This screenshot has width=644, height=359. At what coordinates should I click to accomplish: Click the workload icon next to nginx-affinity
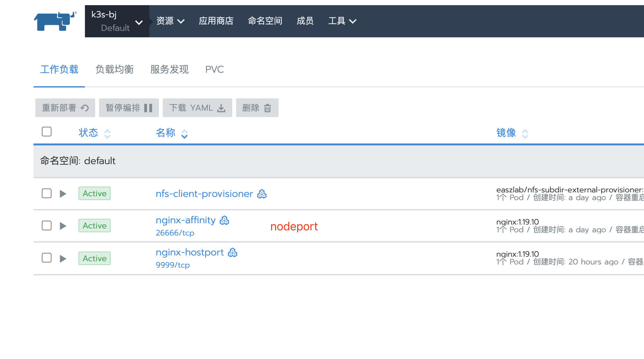pyautogui.click(x=224, y=220)
